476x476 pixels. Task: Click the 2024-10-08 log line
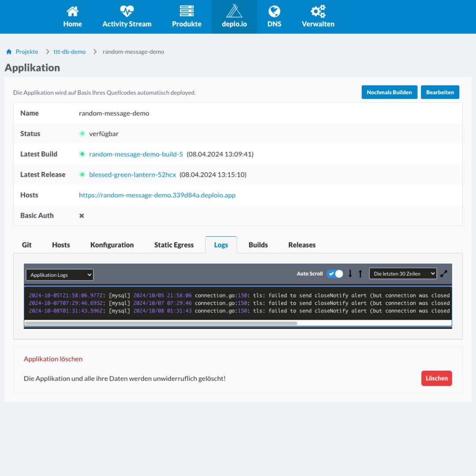coord(239,311)
